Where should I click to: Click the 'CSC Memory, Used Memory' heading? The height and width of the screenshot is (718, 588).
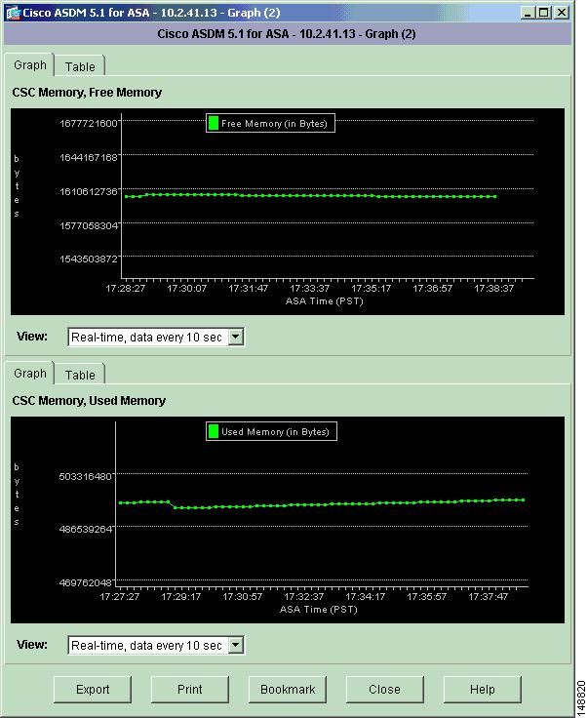(89, 401)
